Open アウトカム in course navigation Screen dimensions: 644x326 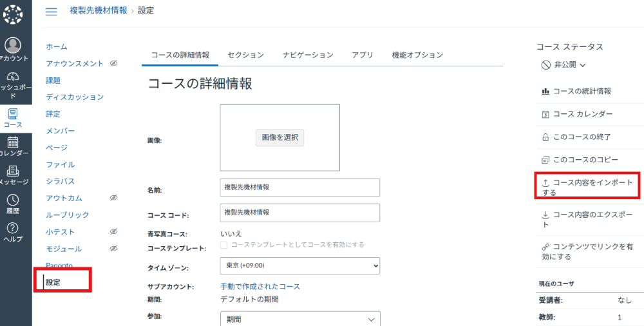pos(64,198)
